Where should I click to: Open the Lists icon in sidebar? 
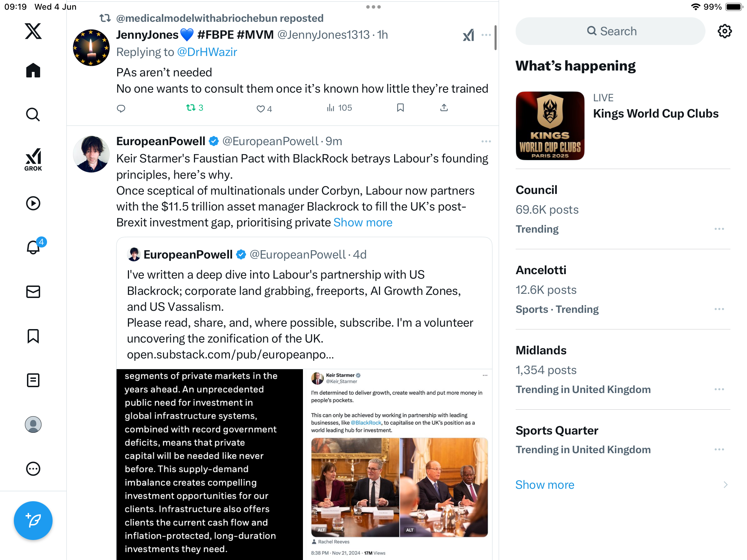[33, 380]
